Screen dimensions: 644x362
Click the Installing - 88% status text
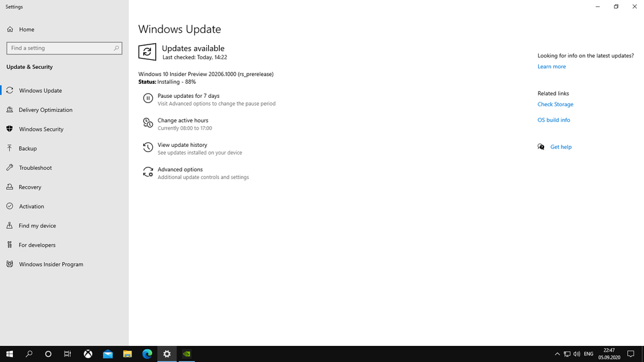click(177, 82)
